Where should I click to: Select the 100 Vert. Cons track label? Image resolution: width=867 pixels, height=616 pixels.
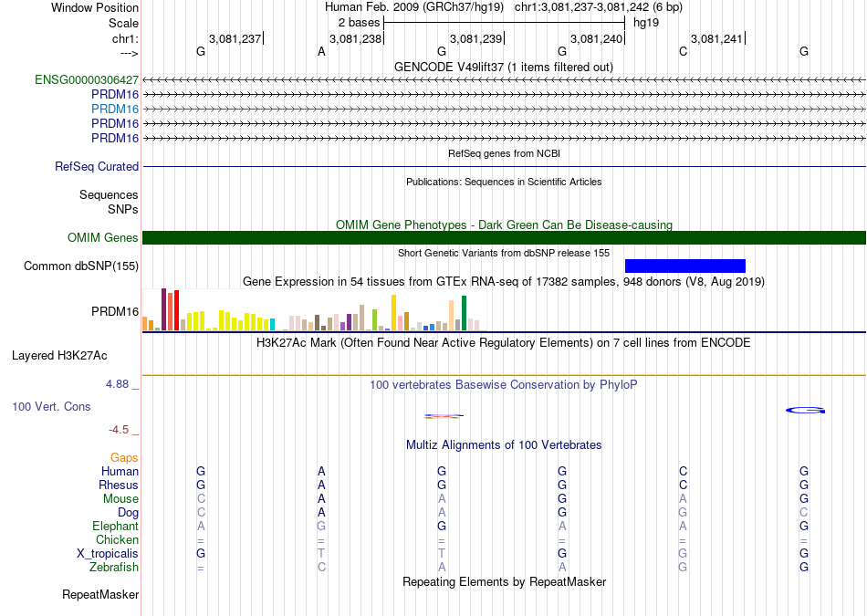click(x=51, y=406)
